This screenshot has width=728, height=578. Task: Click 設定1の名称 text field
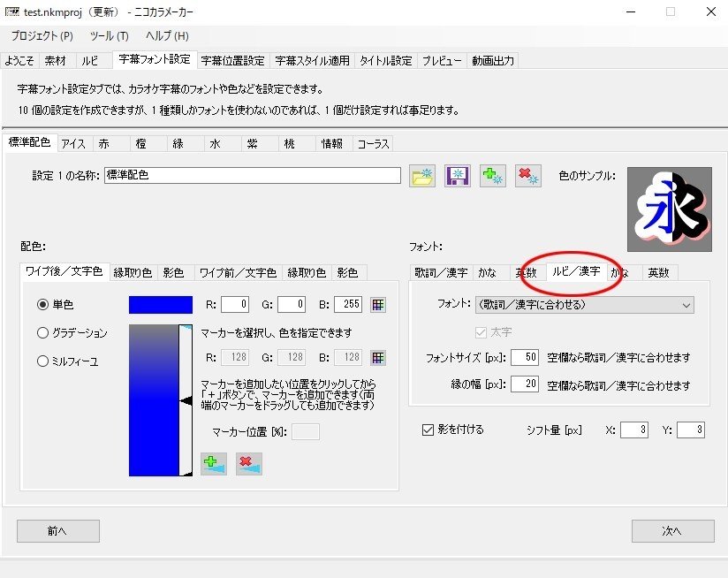tap(253, 176)
